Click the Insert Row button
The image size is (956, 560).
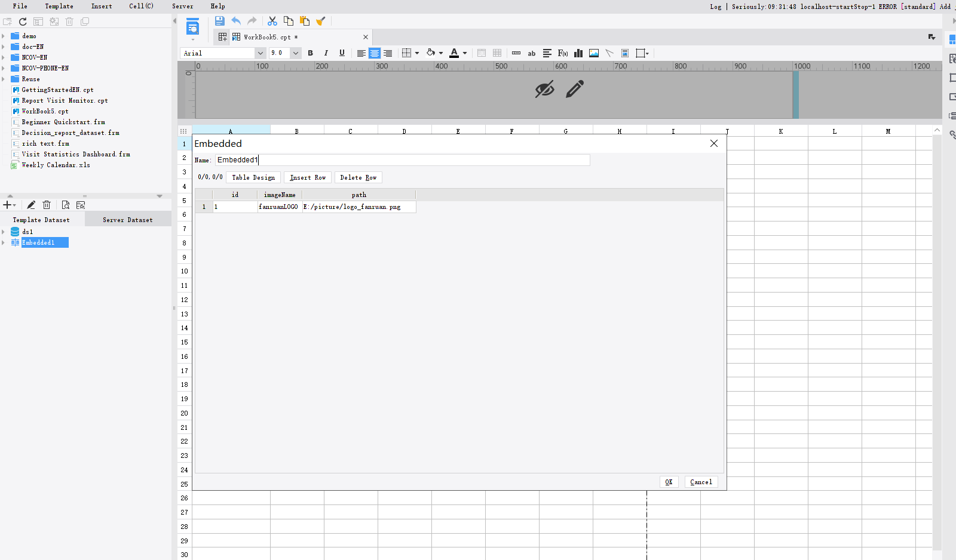click(307, 177)
